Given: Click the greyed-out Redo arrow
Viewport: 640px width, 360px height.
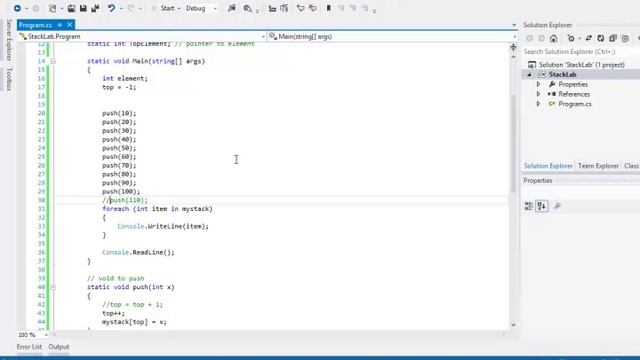Looking at the screenshot, I should point(131,8).
